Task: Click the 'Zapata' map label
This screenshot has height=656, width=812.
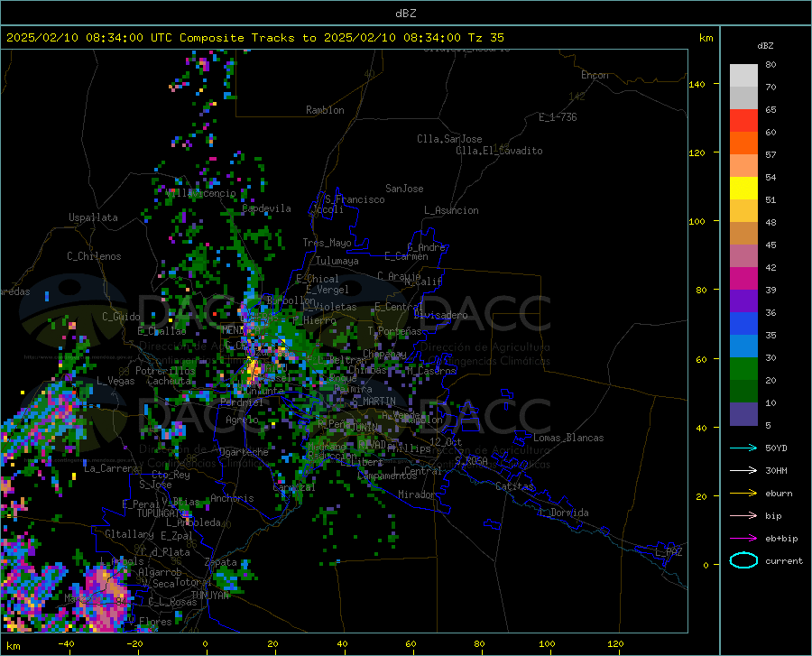Action: [x=221, y=562]
